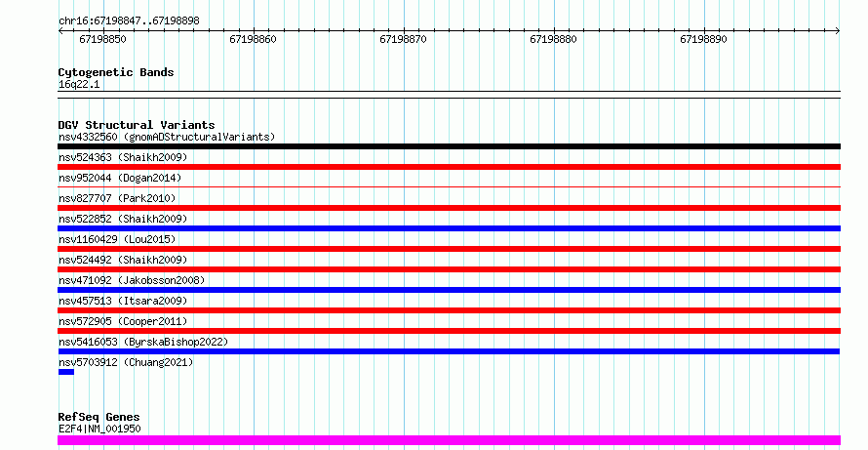Open variant nsv952044 (Dogan2014) label
Image resolution: width=868 pixels, height=450 pixels.
click(x=120, y=178)
